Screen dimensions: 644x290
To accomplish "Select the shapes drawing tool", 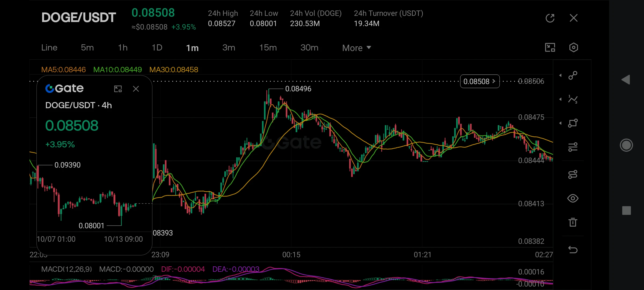I will pyautogui.click(x=573, y=123).
